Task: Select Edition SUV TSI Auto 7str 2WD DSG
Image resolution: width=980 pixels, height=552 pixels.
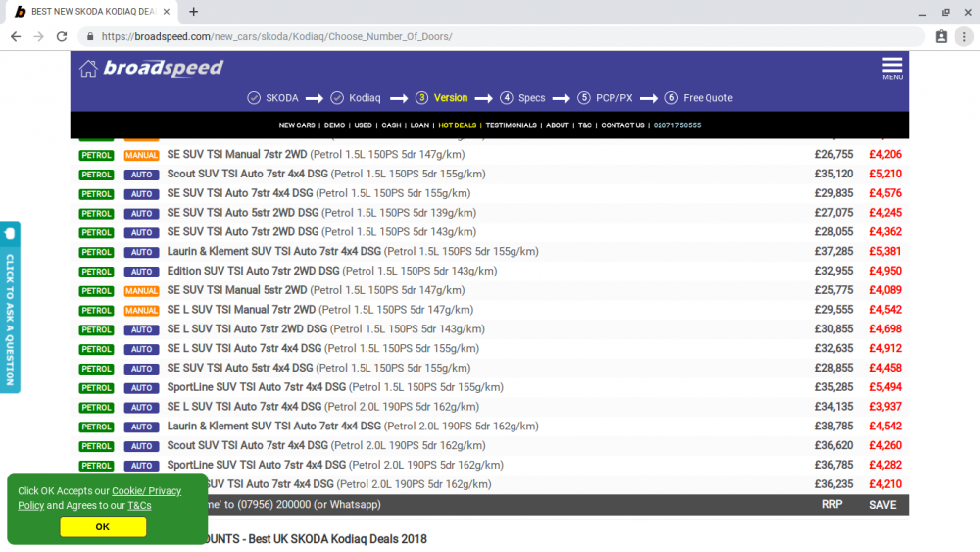Action: [332, 271]
